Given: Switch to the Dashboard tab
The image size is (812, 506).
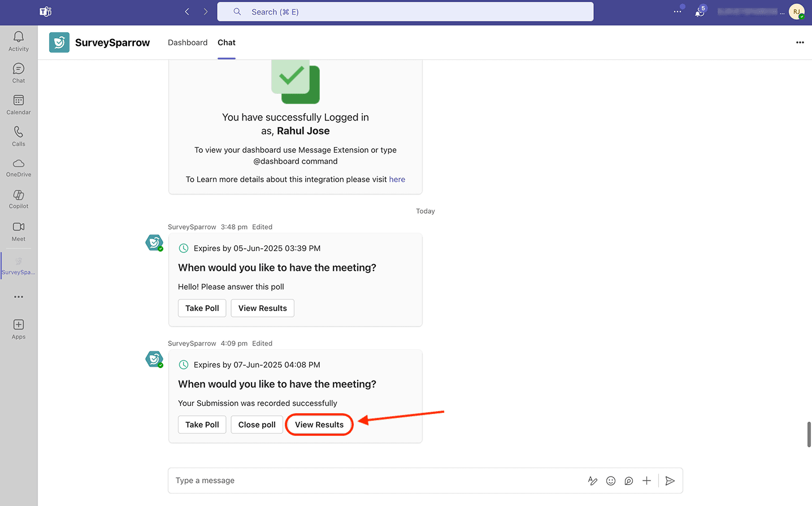Looking at the screenshot, I should click(188, 42).
